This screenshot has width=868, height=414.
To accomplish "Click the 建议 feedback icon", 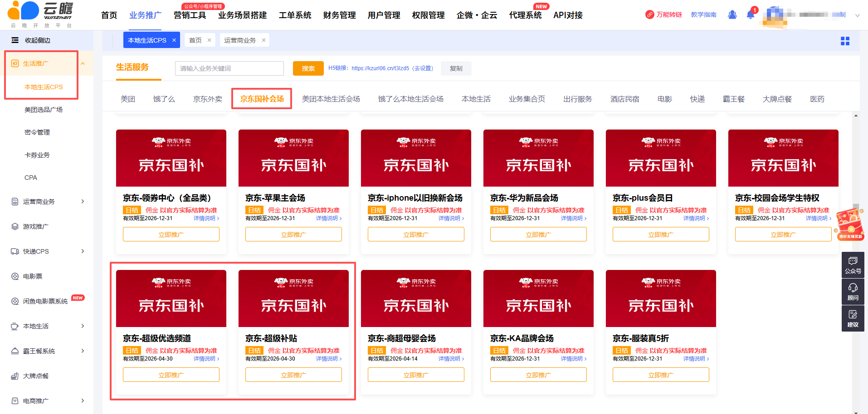I will pyautogui.click(x=853, y=318).
